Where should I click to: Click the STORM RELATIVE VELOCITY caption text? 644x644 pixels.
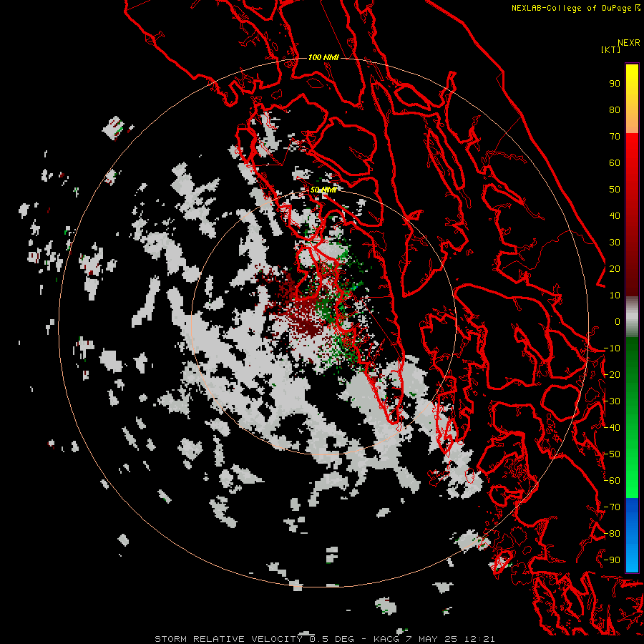[x=230, y=639]
